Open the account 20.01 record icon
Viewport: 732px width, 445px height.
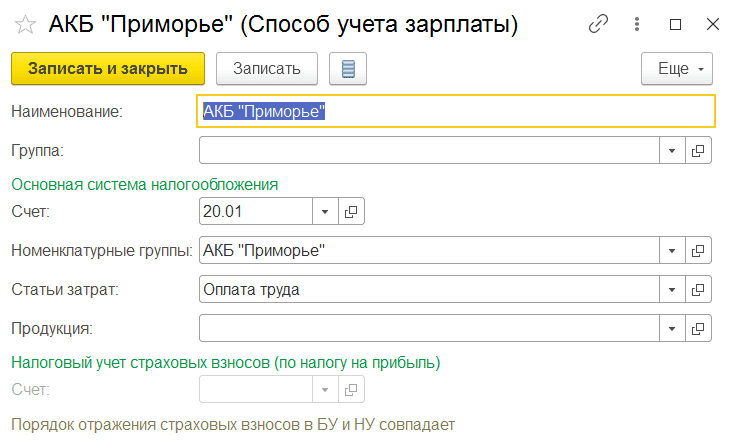coord(351,212)
